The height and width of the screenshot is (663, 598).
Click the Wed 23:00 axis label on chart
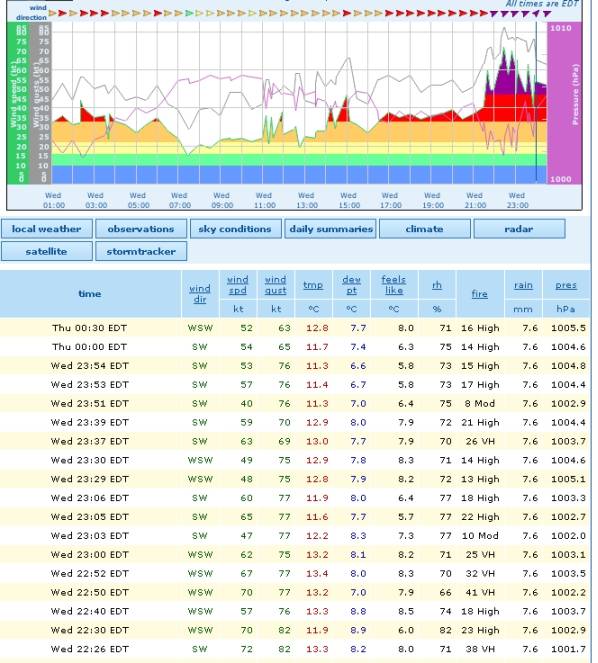517,200
